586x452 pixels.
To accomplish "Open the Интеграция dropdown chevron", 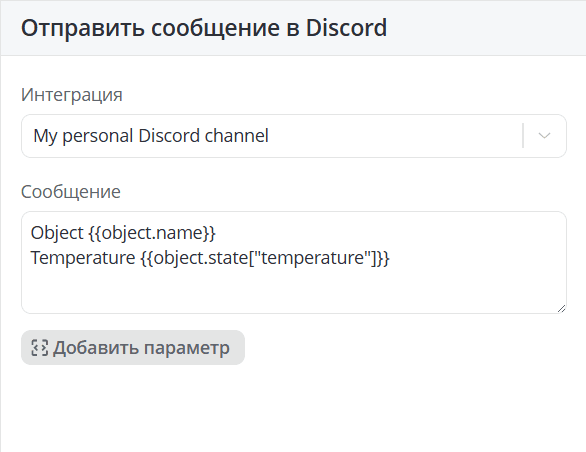I will (544, 136).
